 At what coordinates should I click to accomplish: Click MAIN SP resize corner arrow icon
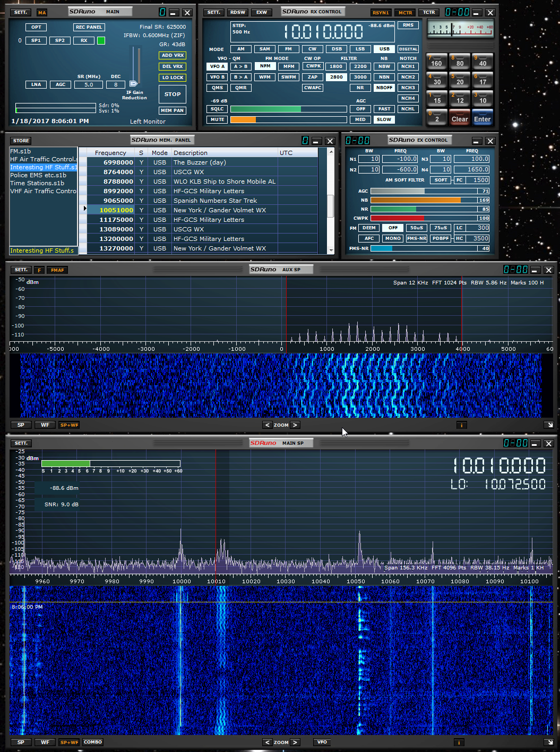click(549, 742)
